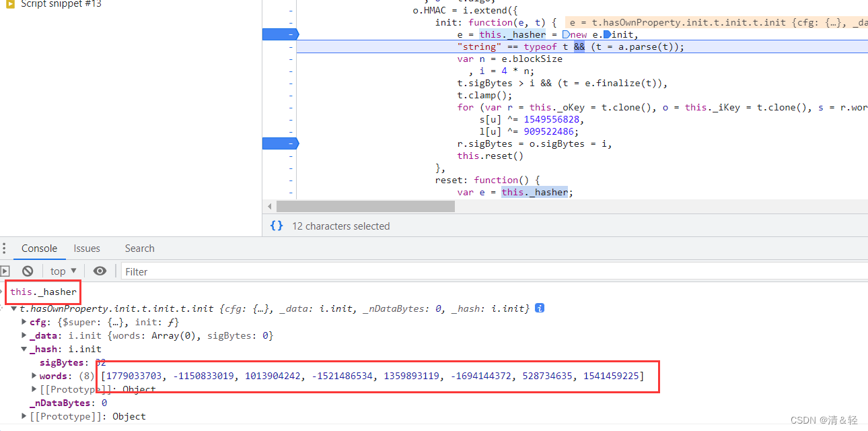The image size is (868, 431).
Task: Clear the console output
Action: 28,271
